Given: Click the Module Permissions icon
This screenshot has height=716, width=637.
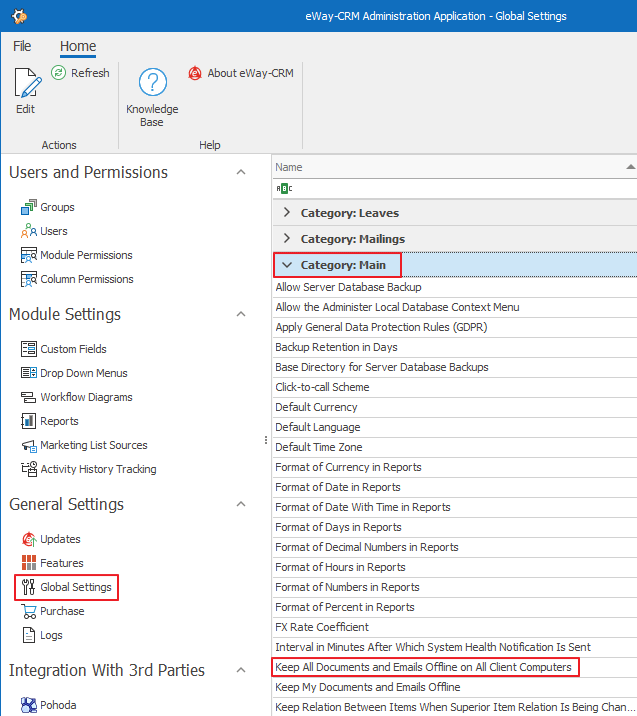Looking at the screenshot, I should tap(29, 255).
